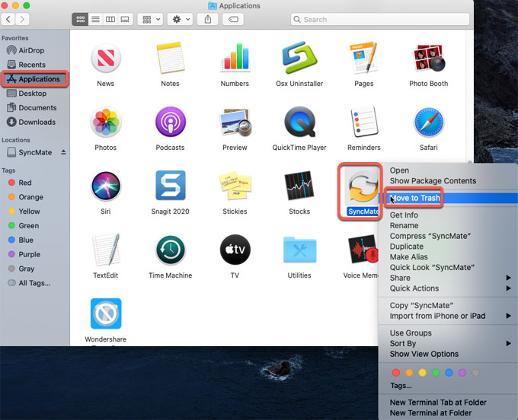Choose Open in the context menu
This screenshot has height=420, width=518.
click(x=448, y=170)
